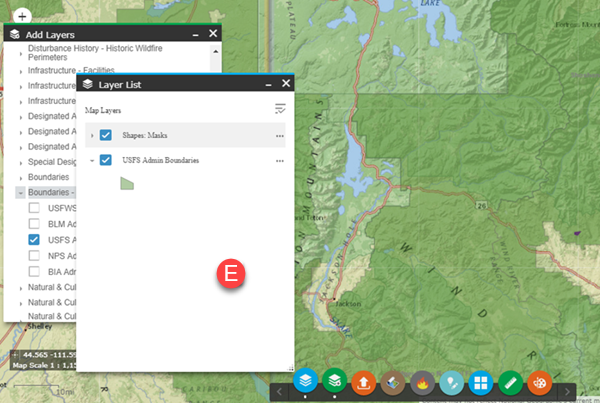This screenshot has height=403, width=600.
Task: Uncheck the USFS A layer in Add Layers
Action: (34, 240)
